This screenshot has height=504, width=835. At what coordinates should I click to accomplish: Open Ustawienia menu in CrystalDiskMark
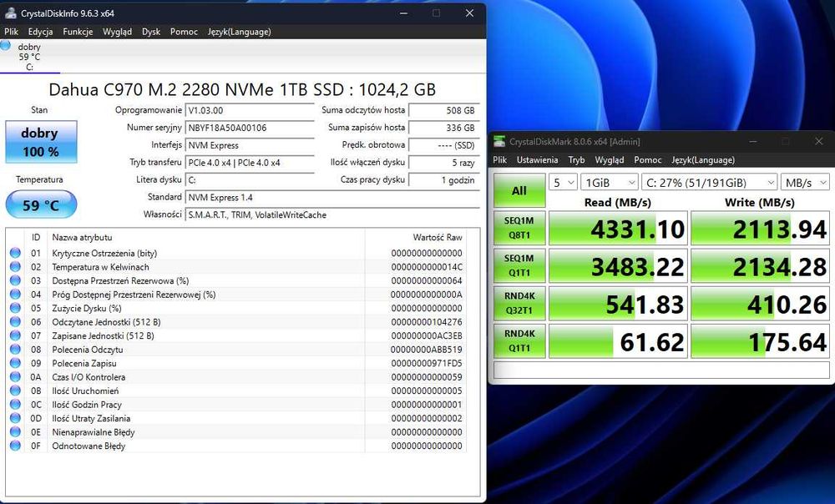537,159
